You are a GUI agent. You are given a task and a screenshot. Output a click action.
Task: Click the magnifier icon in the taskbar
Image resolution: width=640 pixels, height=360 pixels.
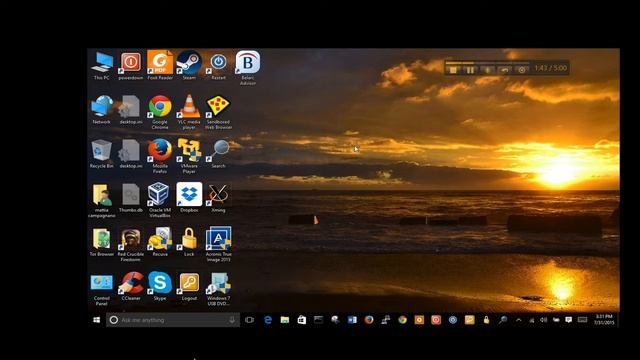pos(503,320)
